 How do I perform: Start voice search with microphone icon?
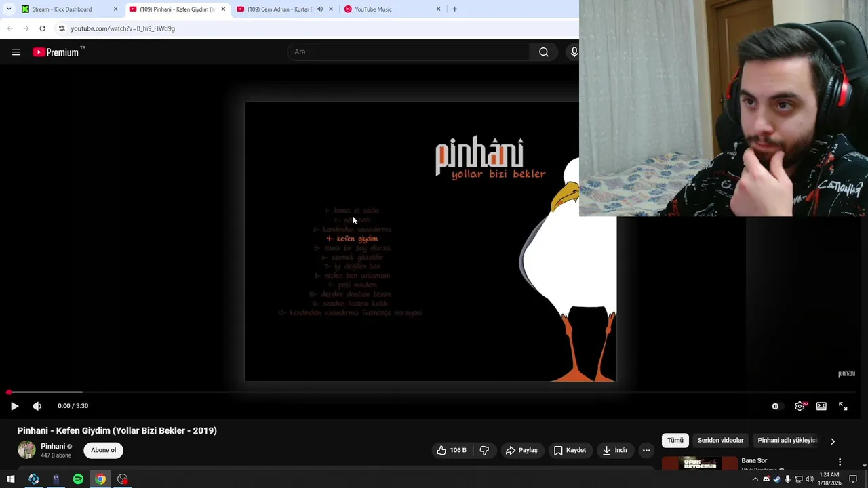click(574, 52)
